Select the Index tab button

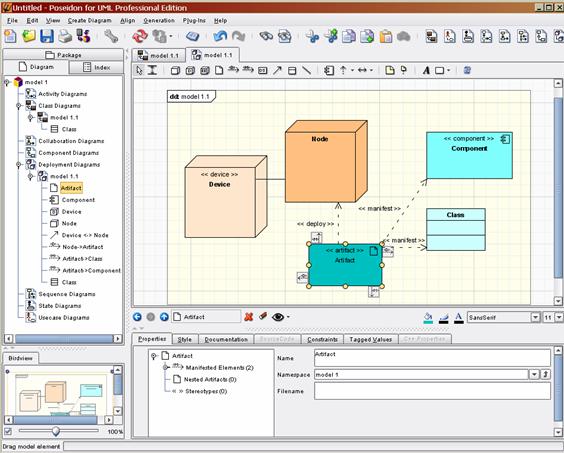point(96,67)
